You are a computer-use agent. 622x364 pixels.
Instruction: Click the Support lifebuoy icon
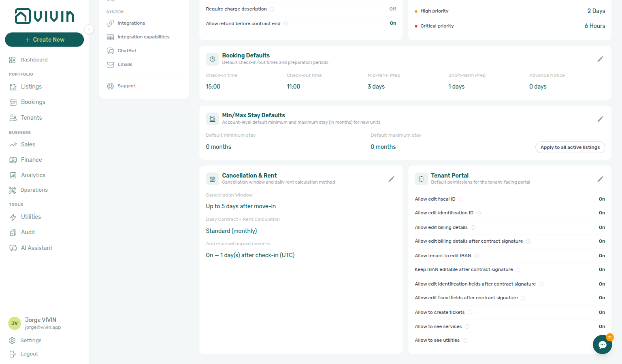click(x=110, y=86)
